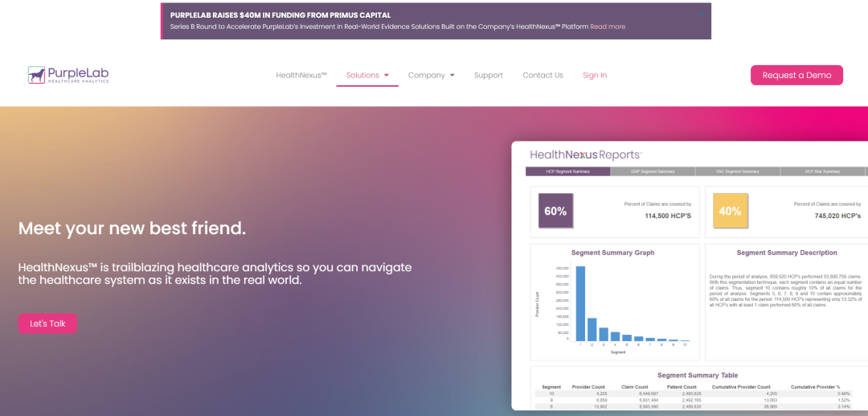This screenshot has width=868, height=416.
Task: Switch to the GRP Segment Summary tab
Action: pyautogui.click(x=653, y=171)
